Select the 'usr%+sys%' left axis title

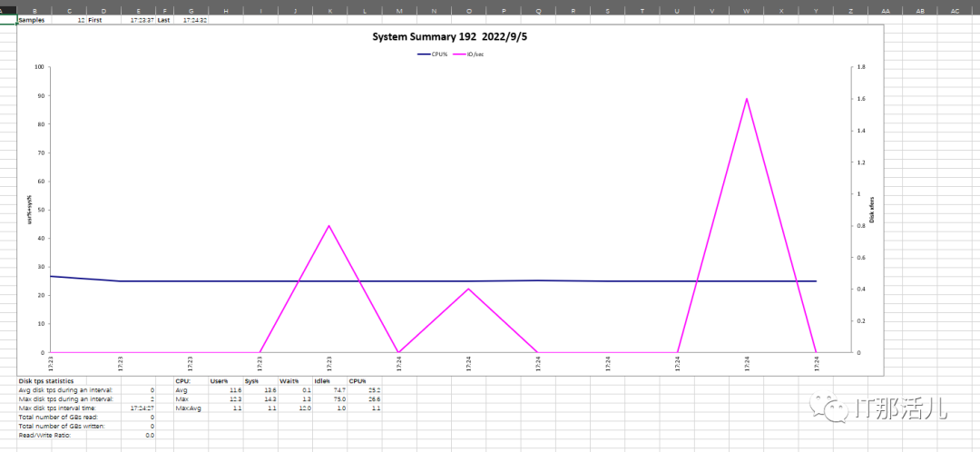(31, 210)
